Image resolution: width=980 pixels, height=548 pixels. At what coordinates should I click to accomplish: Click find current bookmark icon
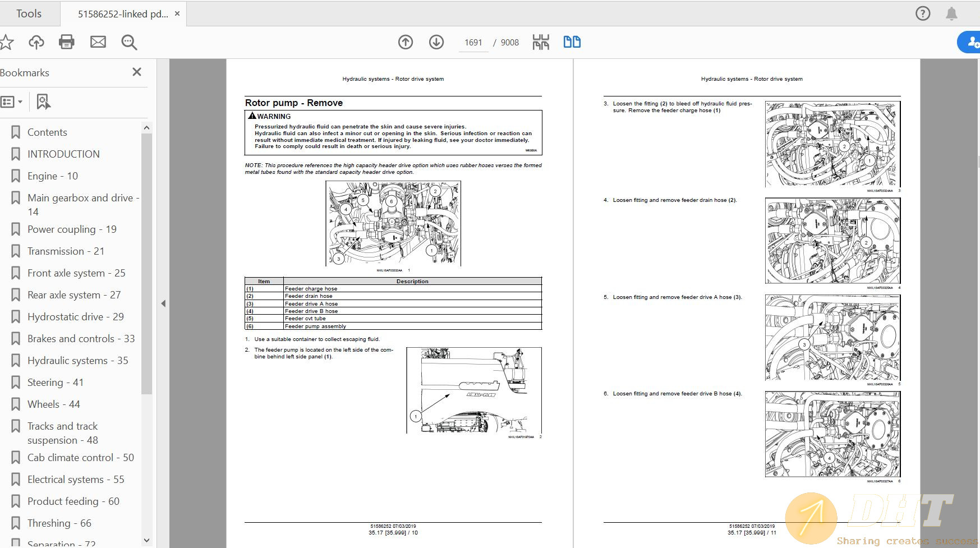point(43,102)
